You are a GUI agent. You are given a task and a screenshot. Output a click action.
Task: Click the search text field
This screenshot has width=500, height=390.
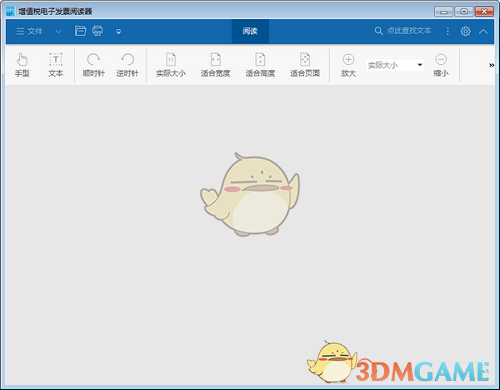point(409,31)
